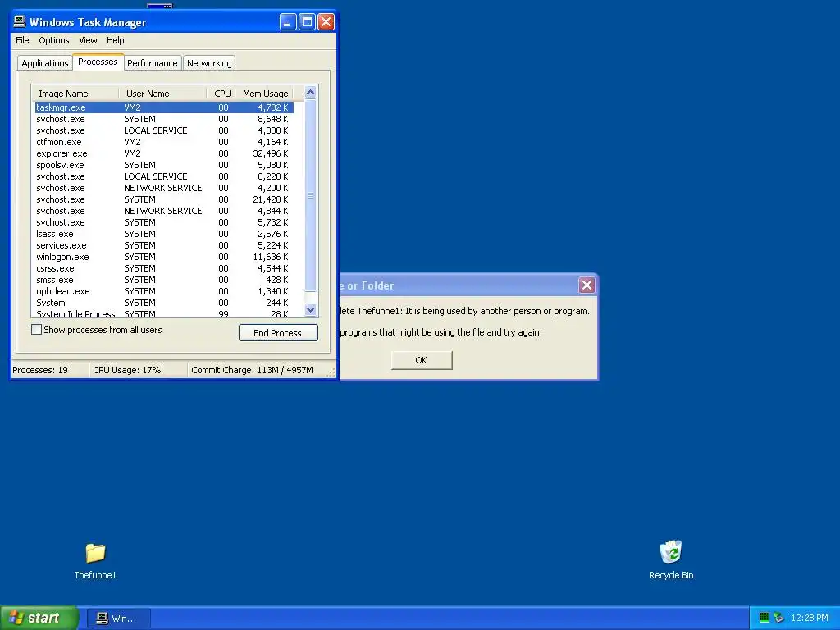Image resolution: width=840 pixels, height=630 pixels.
Task: Click the system clock showing 12:28 PM
Action: pos(810,618)
